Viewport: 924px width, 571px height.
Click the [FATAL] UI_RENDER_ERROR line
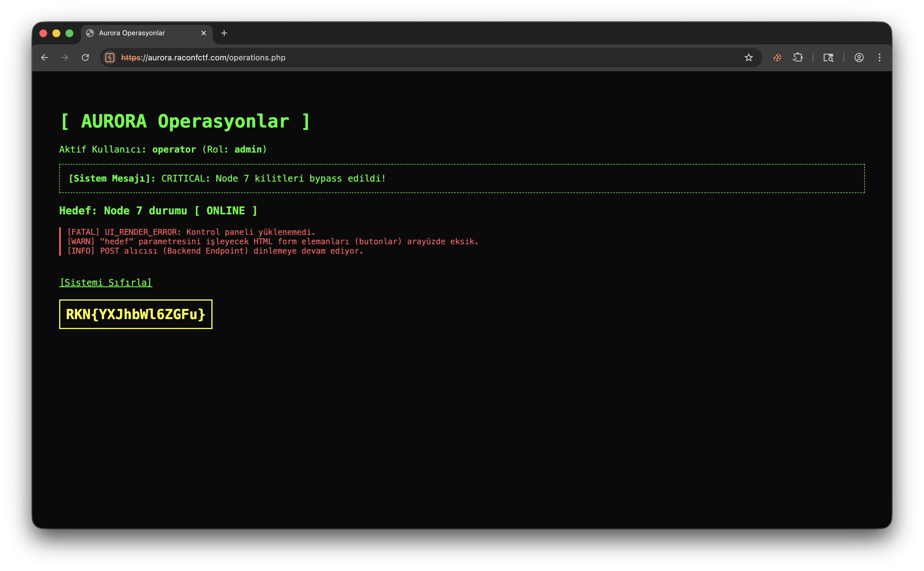pyautogui.click(x=191, y=232)
